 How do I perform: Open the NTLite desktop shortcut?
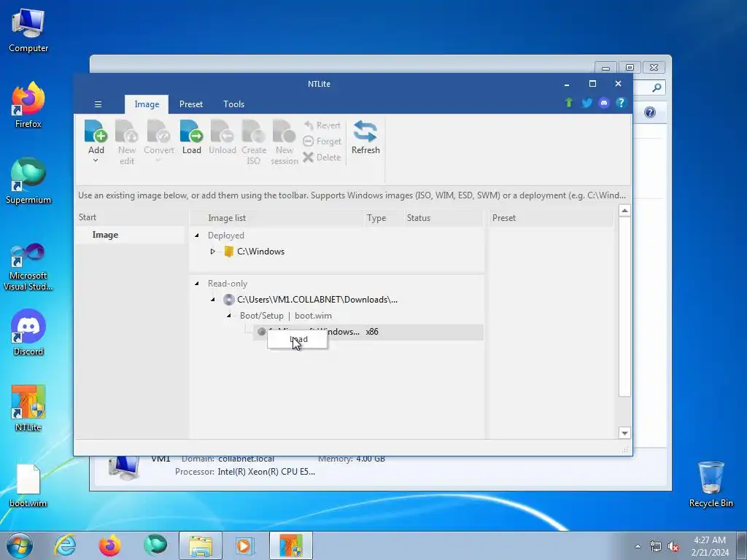pos(28,408)
